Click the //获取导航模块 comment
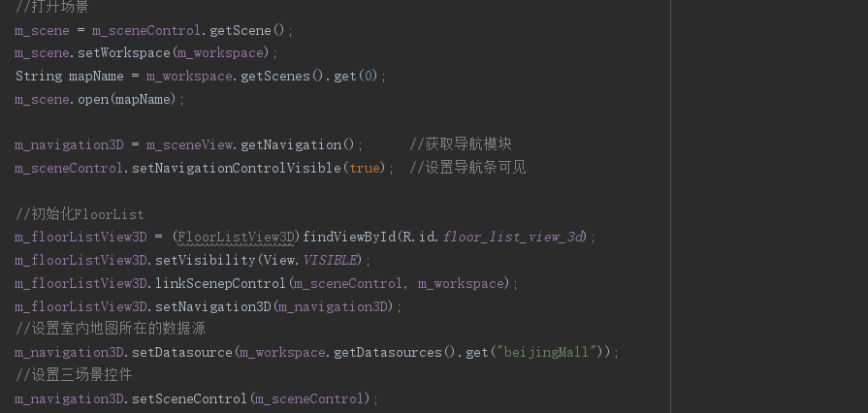 coord(461,145)
